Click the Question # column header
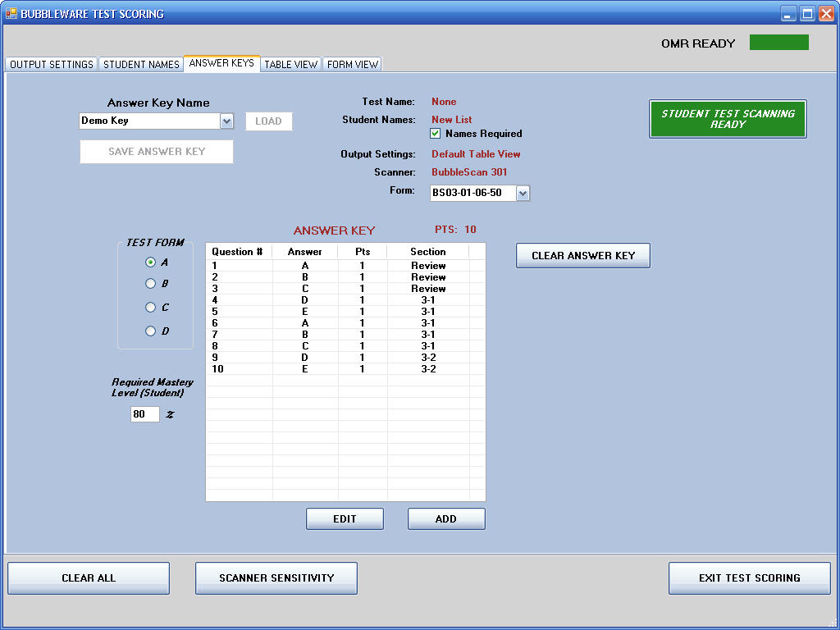This screenshot has width=840, height=630. coord(239,252)
